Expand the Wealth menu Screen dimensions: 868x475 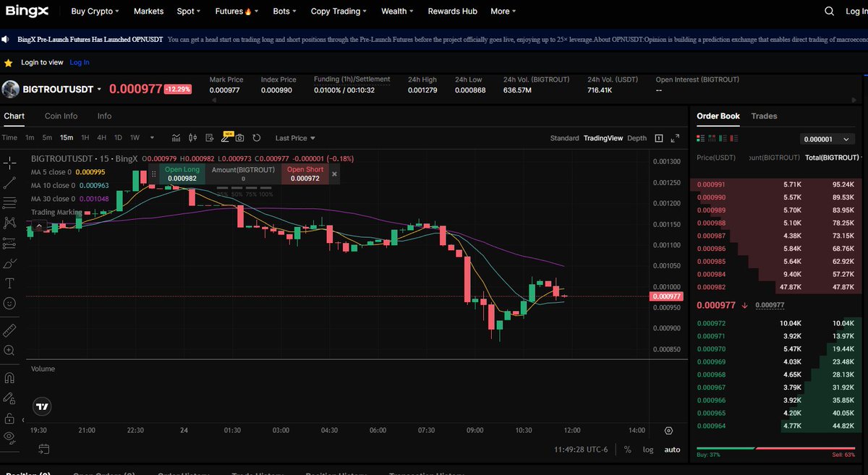click(x=397, y=12)
